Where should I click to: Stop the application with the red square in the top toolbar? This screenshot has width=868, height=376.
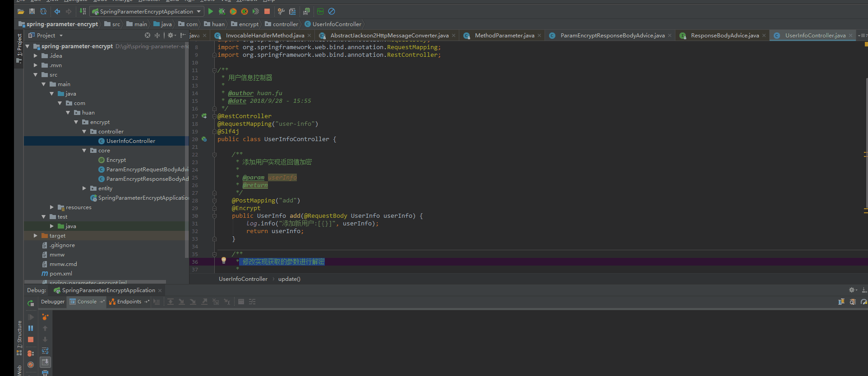(267, 11)
